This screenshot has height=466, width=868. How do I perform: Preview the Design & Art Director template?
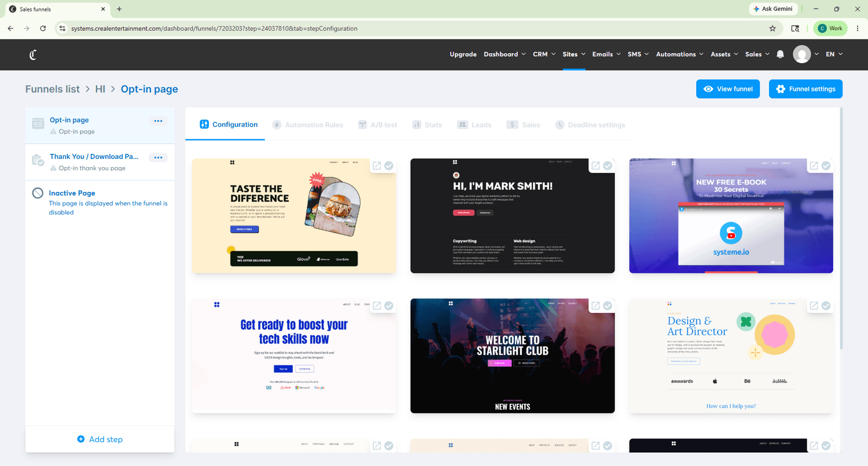click(814, 306)
